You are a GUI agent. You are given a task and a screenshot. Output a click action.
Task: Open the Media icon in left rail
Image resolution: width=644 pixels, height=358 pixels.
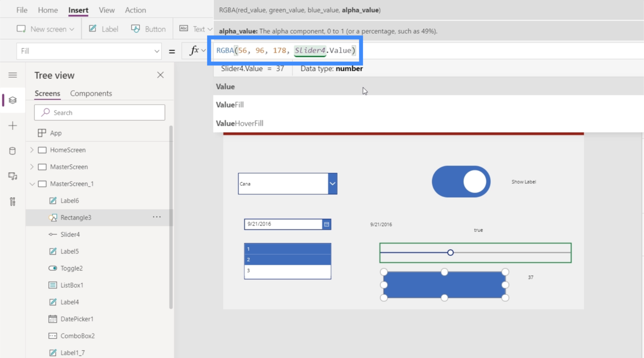click(x=13, y=176)
